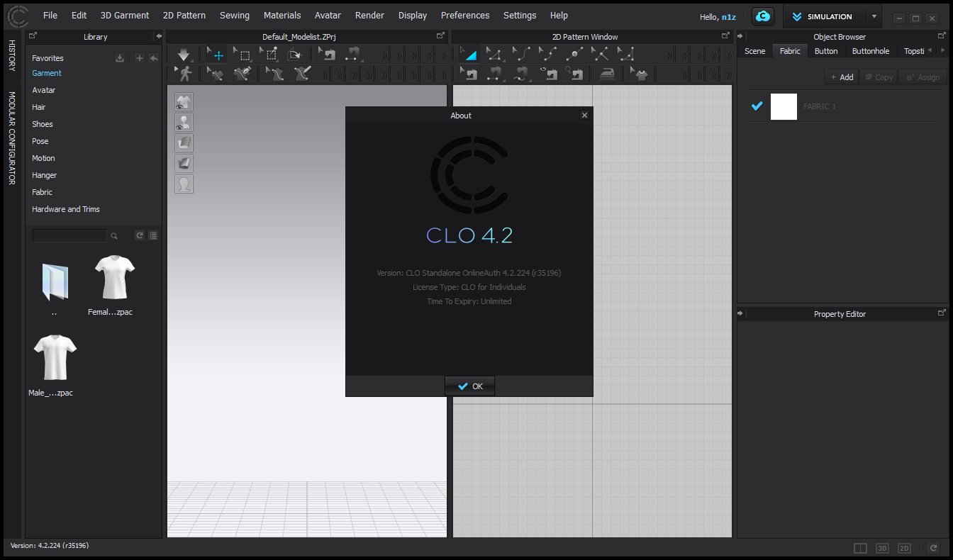953x560 pixels.
Task: Select the Select Mesh box tool
Action: [243, 55]
